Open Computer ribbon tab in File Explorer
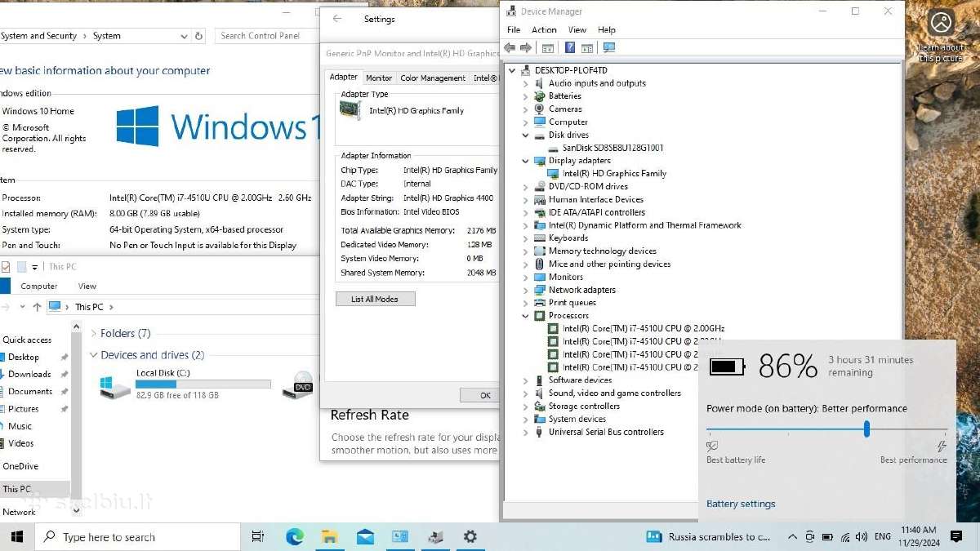The width and height of the screenshot is (980, 551). coord(39,286)
